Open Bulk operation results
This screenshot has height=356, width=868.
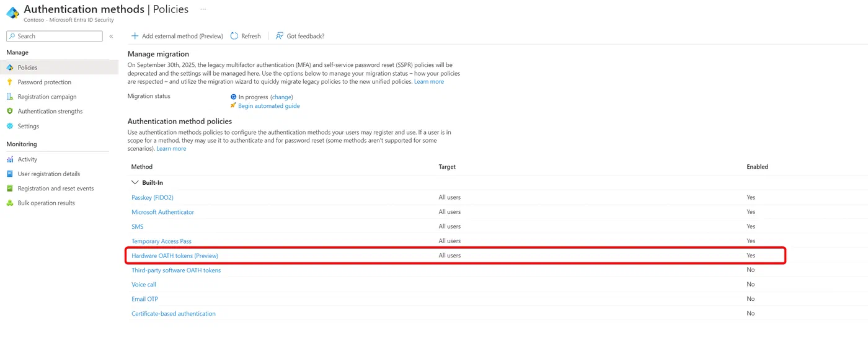(x=46, y=203)
